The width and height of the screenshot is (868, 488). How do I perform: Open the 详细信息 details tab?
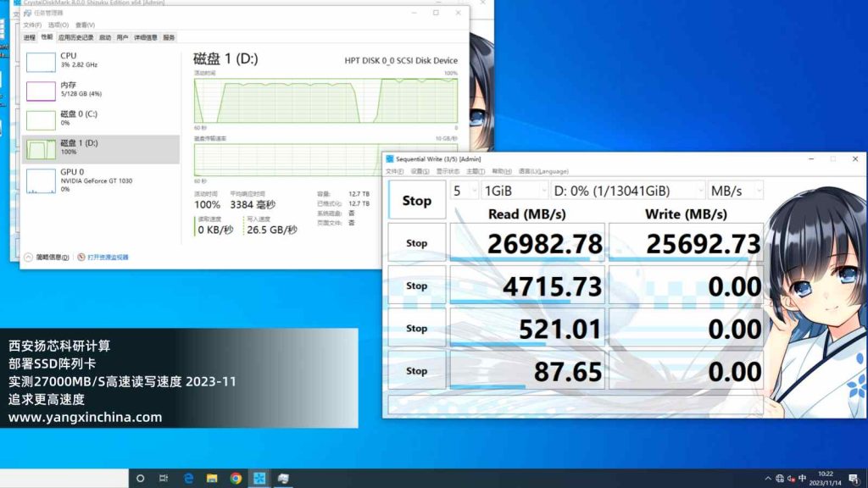(x=146, y=37)
